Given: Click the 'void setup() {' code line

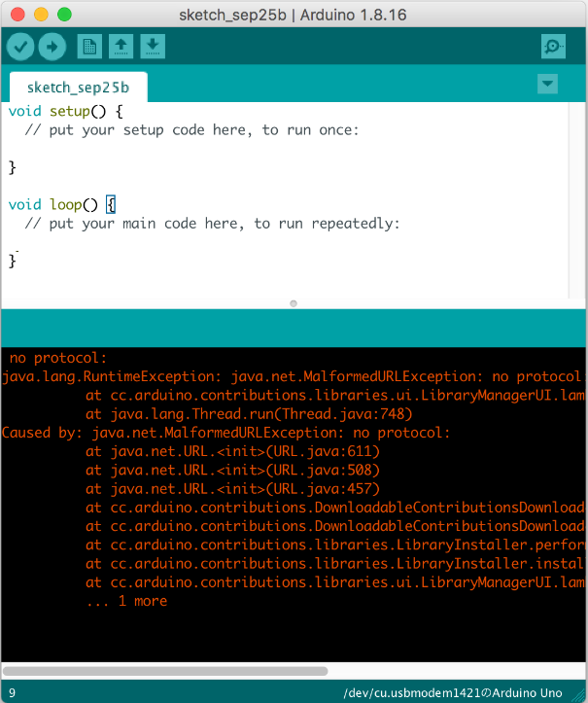Looking at the screenshot, I should (x=65, y=111).
